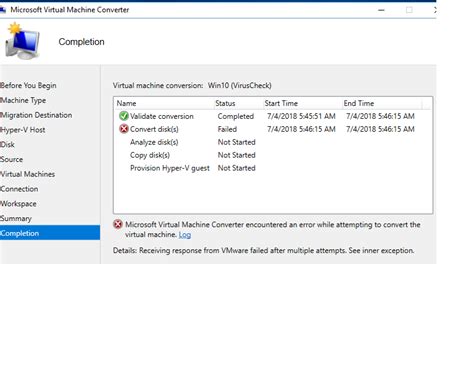474x378 pixels.
Task: Select the Connection step
Action: tap(19, 189)
